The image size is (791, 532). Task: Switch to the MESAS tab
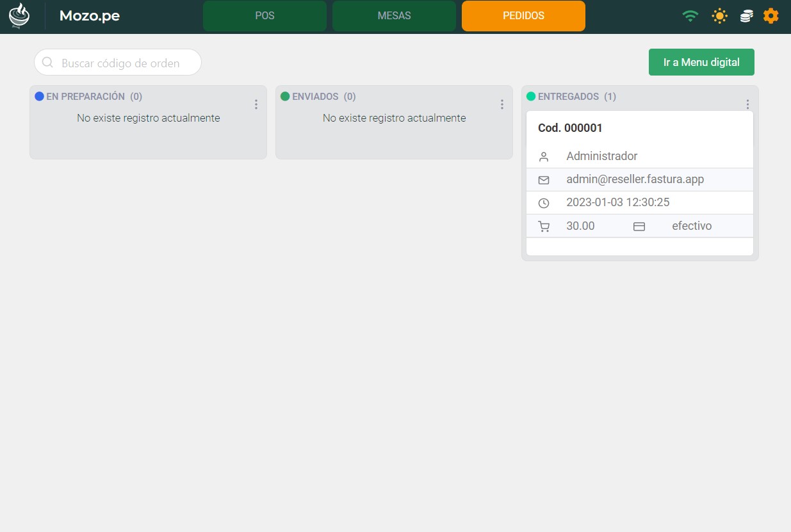[x=394, y=16]
